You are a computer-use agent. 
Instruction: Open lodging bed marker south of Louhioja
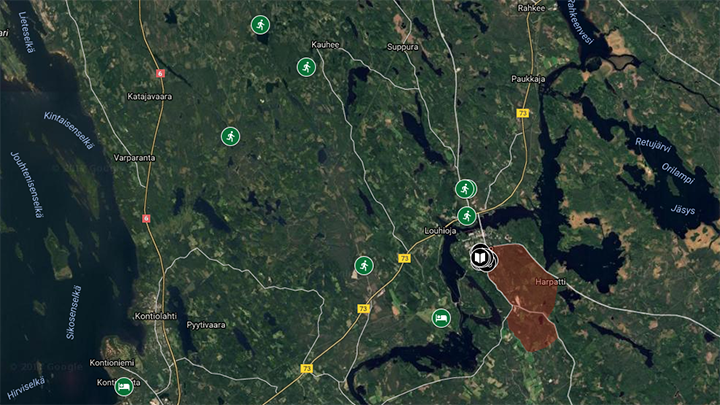click(441, 318)
